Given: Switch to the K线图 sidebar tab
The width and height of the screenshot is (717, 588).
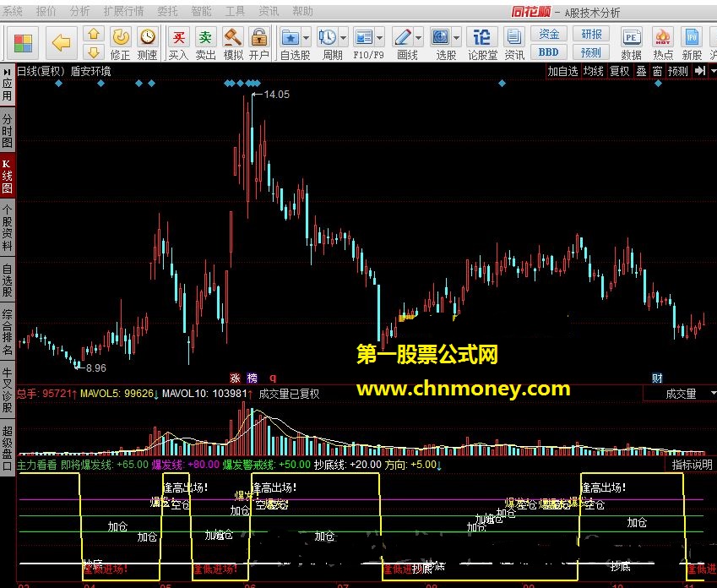Looking at the screenshot, I should click(x=7, y=177).
